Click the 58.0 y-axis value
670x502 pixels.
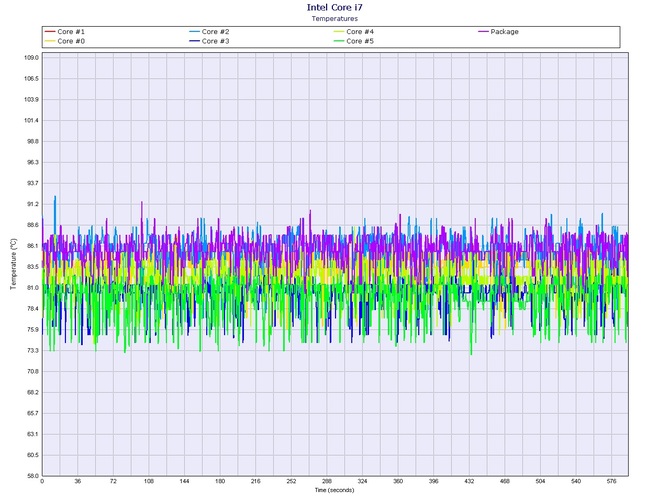[32, 476]
